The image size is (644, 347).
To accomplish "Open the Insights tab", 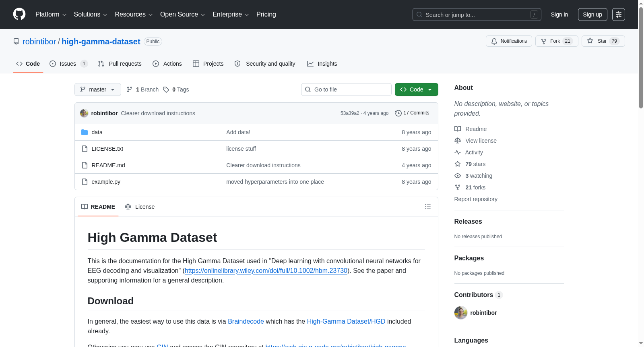I will [x=322, y=64].
